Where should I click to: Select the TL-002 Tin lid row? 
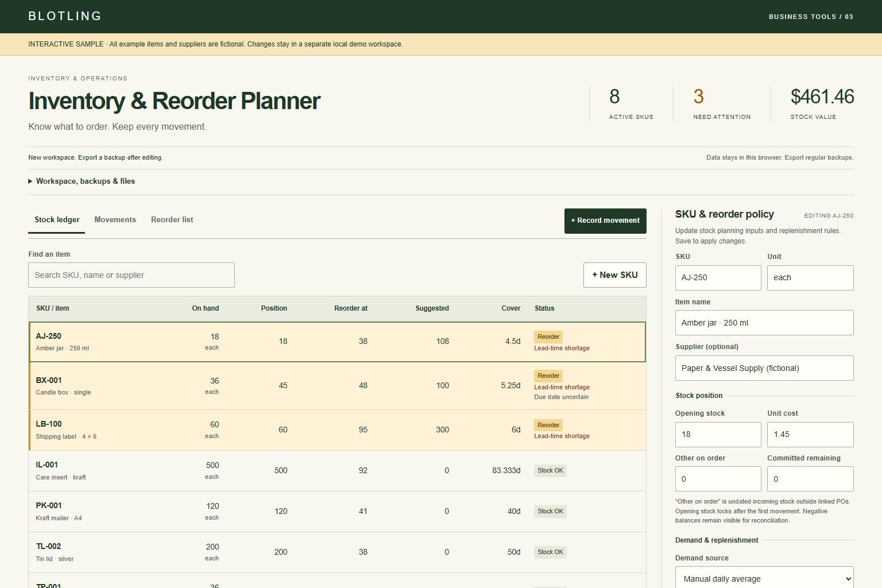(338, 552)
